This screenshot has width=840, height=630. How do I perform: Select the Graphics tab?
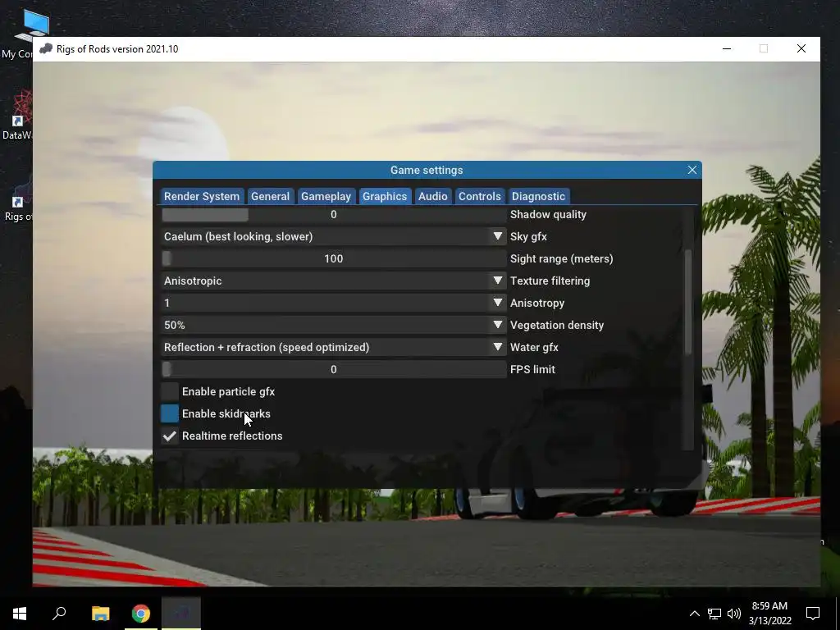[x=385, y=196]
